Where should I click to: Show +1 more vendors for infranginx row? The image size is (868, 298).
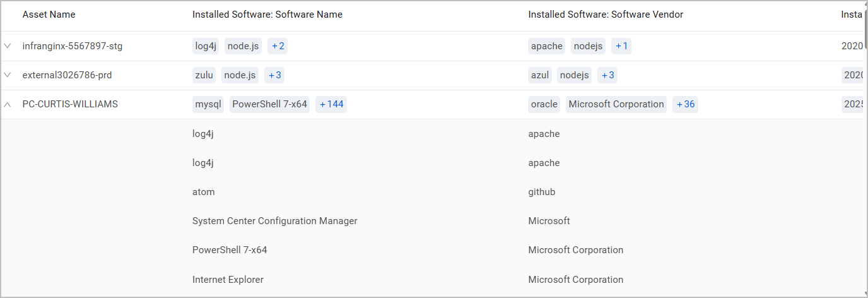click(x=621, y=46)
